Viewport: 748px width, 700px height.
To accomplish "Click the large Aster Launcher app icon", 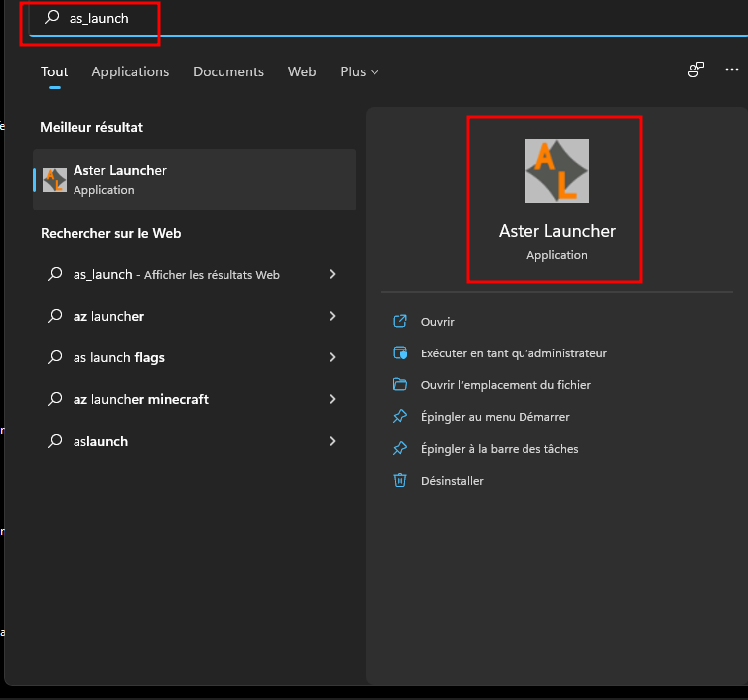I will (556, 171).
